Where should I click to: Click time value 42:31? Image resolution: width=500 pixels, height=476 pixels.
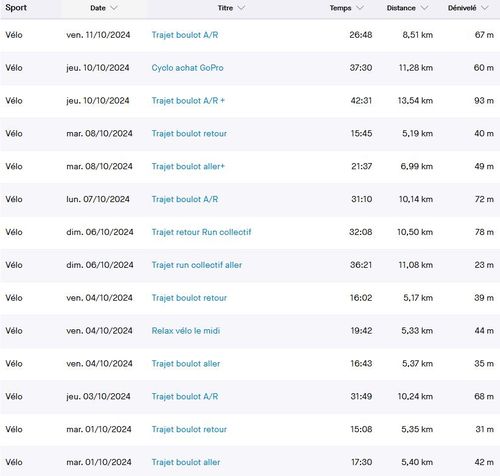coord(361,101)
